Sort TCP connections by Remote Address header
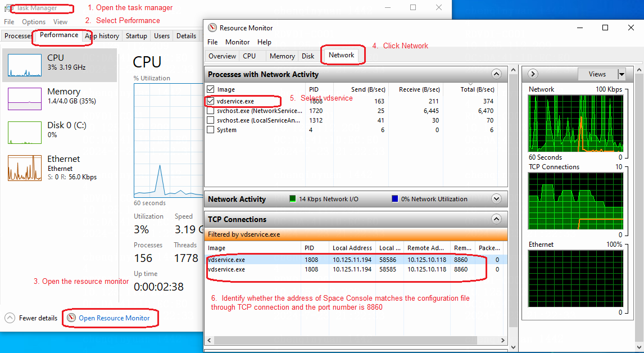Viewport: 644px width, 353px height. pos(427,248)
